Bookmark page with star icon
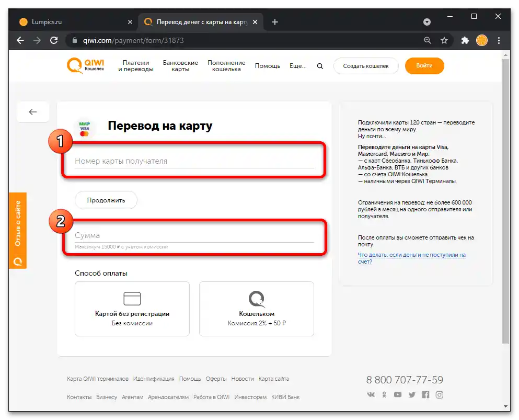The width and height of the screenshot is (519, 420). 444,40
